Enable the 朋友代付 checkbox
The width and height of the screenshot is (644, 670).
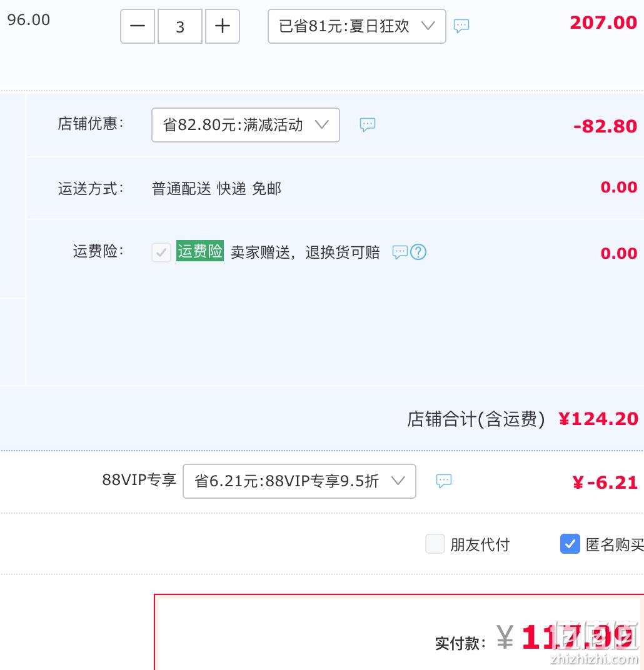coord(435,544)
